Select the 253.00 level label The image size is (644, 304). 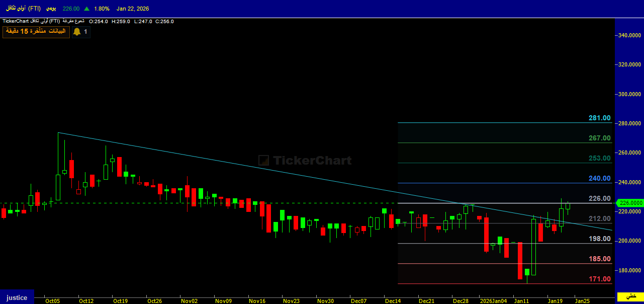(x=599, y=159)
